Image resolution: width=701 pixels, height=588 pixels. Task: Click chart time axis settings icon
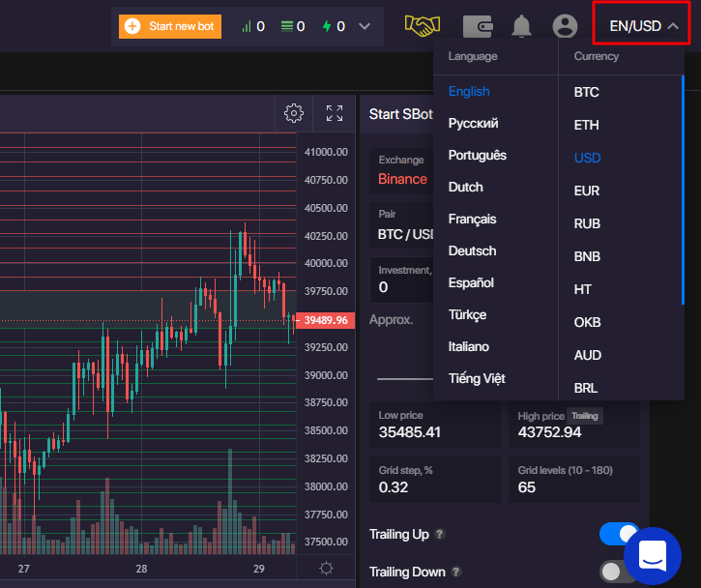pos(327,569)
